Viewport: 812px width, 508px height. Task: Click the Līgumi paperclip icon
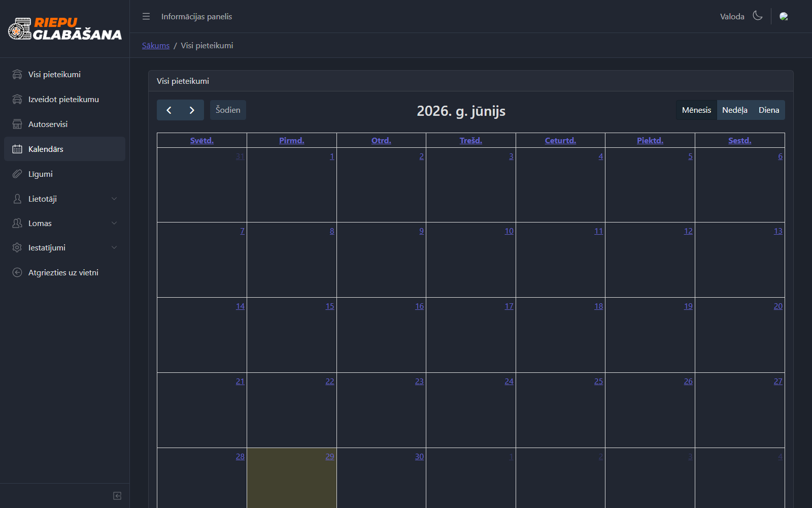coord(17,174)
